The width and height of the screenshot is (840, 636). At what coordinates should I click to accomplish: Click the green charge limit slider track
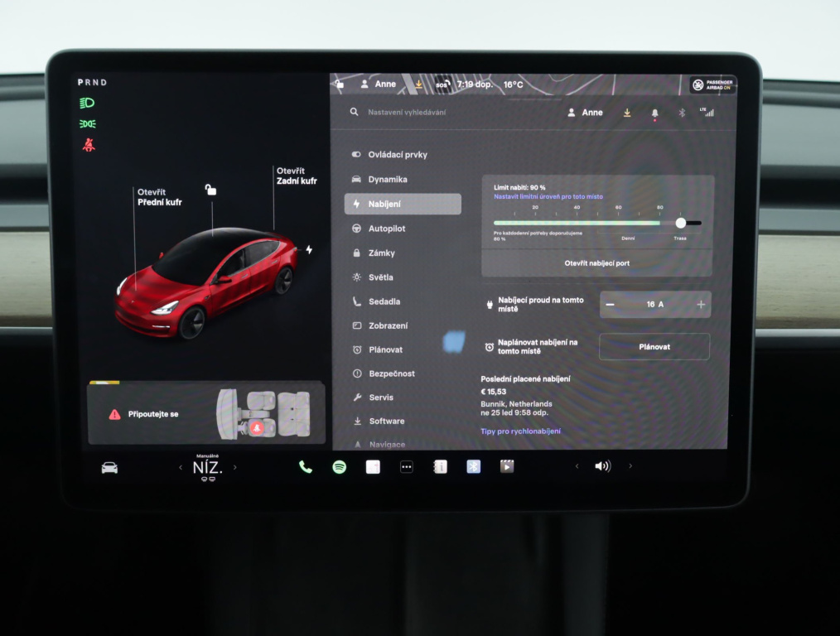click(577, 223)
